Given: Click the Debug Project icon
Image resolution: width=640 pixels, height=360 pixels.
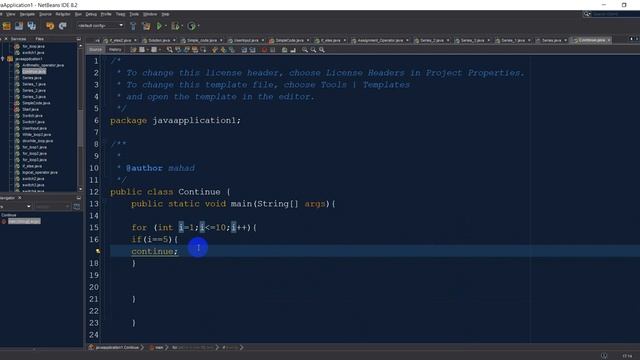Looking at the screenshot, I should point(175,26).
